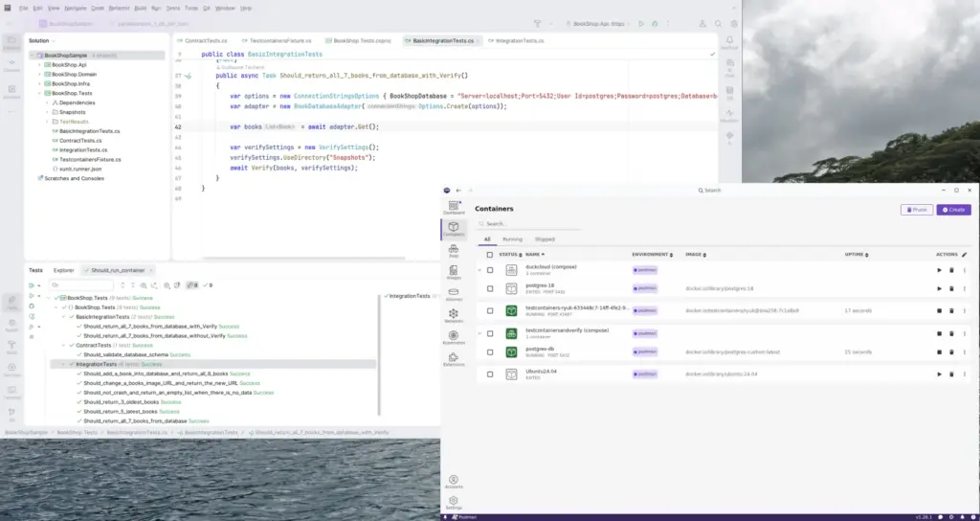The width and height of the screenshot is (980, 521).
Task: Open kebab menu for duckcloud compose
Action: [x=964, y=270]
